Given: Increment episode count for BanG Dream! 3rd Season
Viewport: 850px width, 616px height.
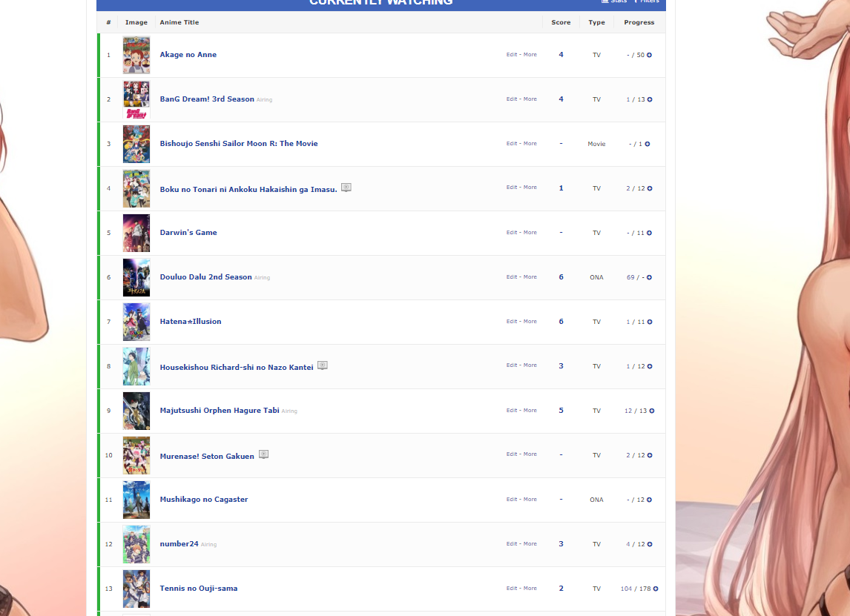Looking at the screenshot, I should coord(650,99).
